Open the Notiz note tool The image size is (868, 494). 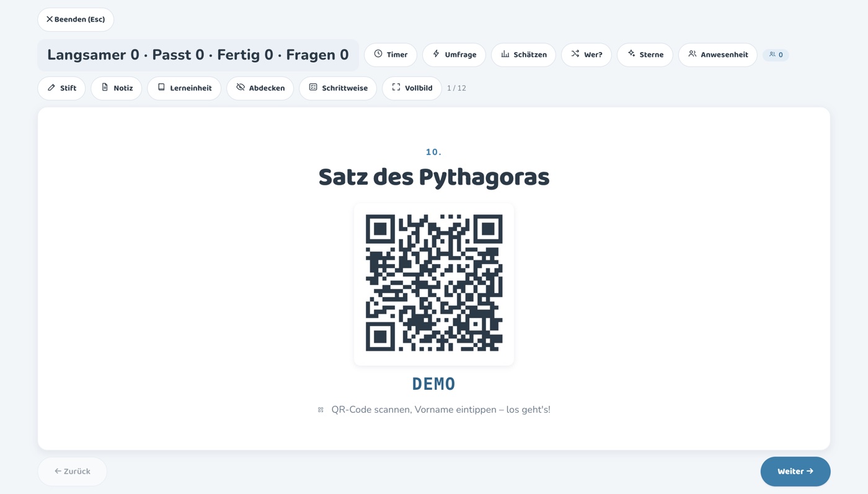point(117,88)
